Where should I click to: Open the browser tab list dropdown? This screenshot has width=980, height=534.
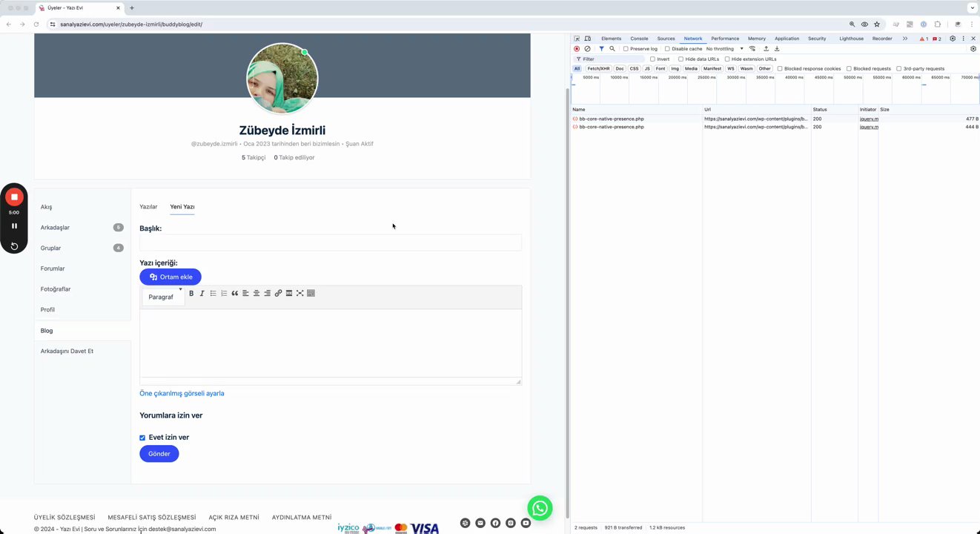(972, 7)
